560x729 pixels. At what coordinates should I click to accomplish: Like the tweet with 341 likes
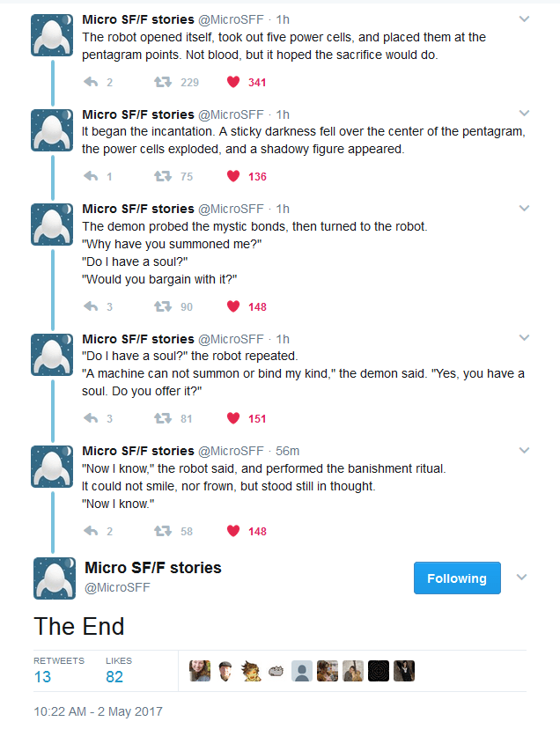coord(233,83)
